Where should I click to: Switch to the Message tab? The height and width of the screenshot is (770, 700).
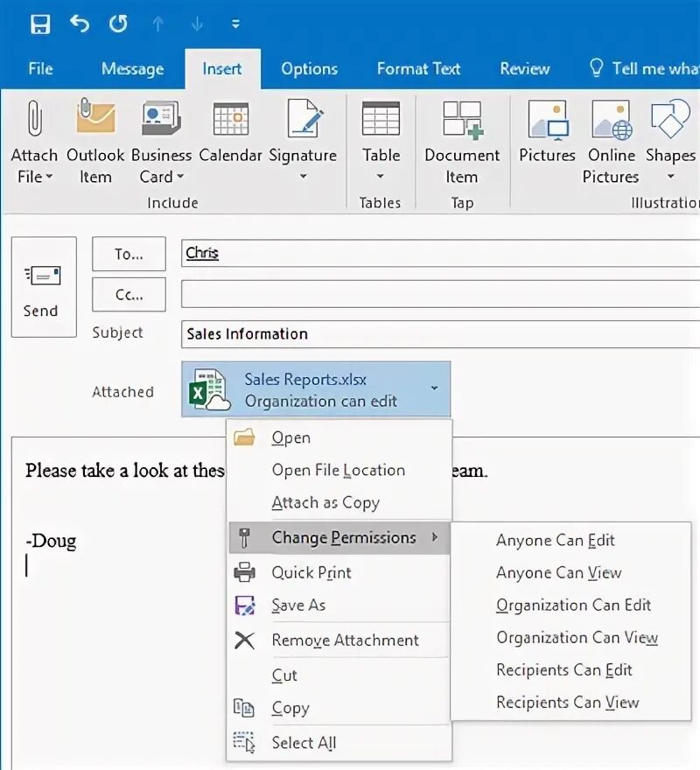click(x=133, y=69)
